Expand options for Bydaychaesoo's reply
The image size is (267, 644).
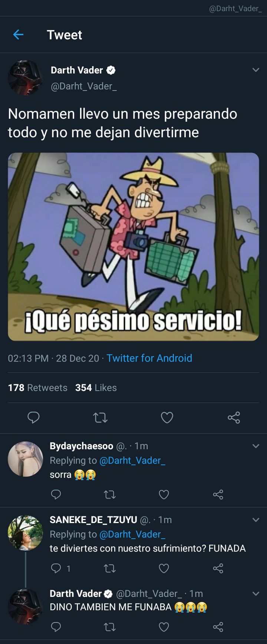pos(256,446)
